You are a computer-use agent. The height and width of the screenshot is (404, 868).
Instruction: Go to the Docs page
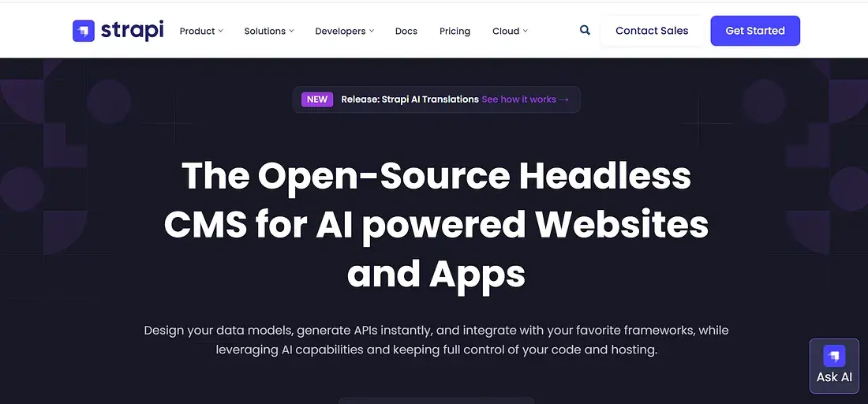click(406, 32)
